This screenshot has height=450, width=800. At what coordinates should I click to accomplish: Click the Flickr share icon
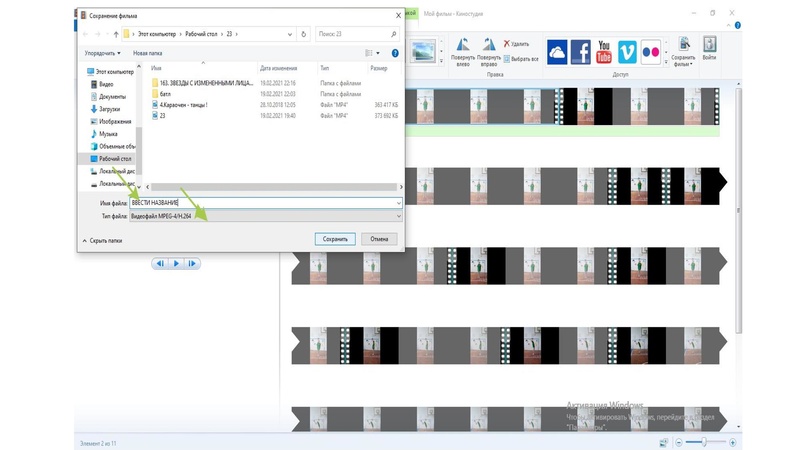coord(651,51)
